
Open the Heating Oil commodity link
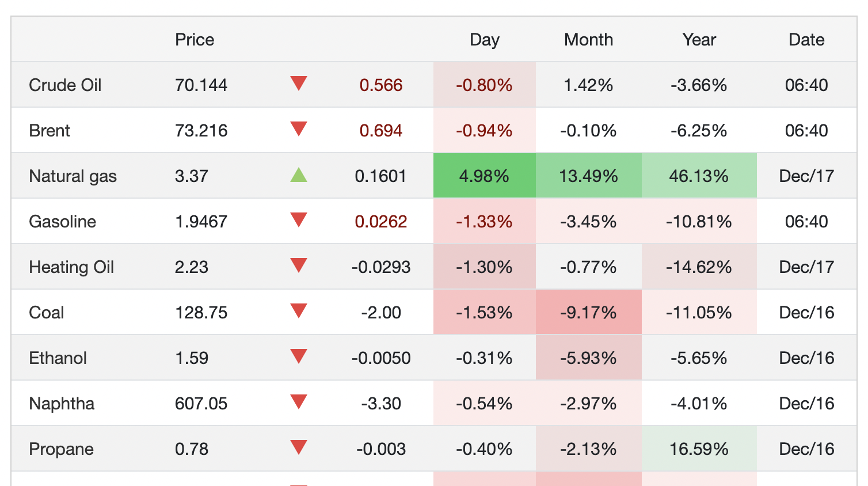71,267
